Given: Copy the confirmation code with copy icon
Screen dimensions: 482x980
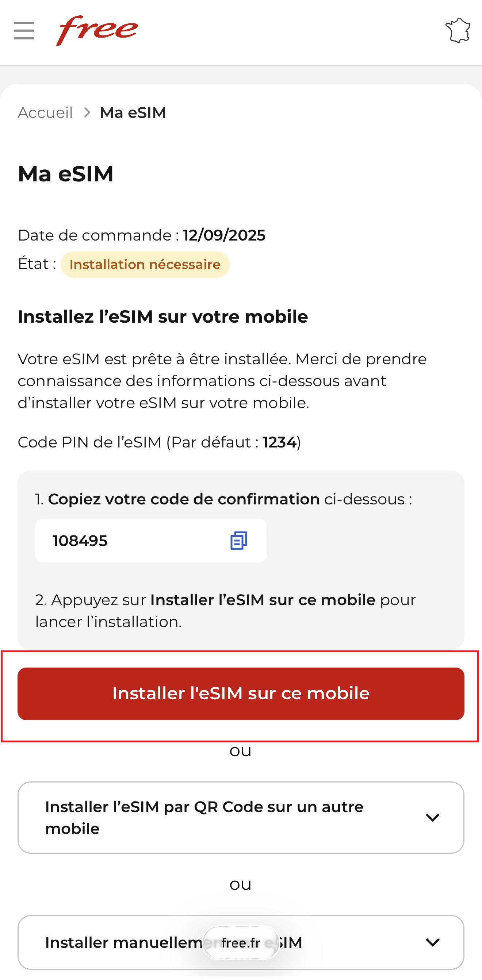Looking at the screenshot, I should point(239,540).
